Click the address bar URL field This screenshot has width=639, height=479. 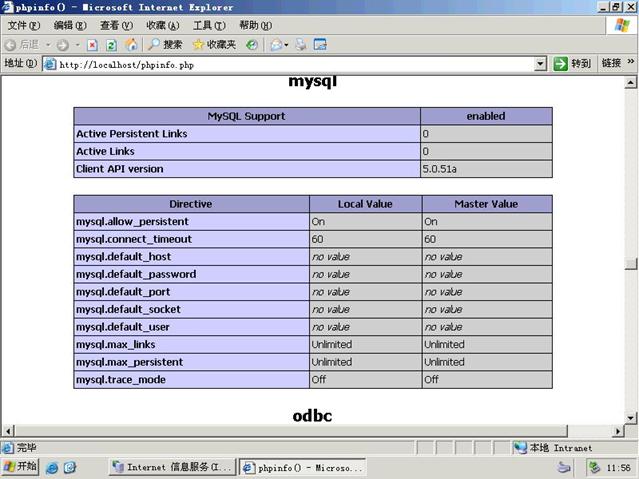tap(290, 64)
